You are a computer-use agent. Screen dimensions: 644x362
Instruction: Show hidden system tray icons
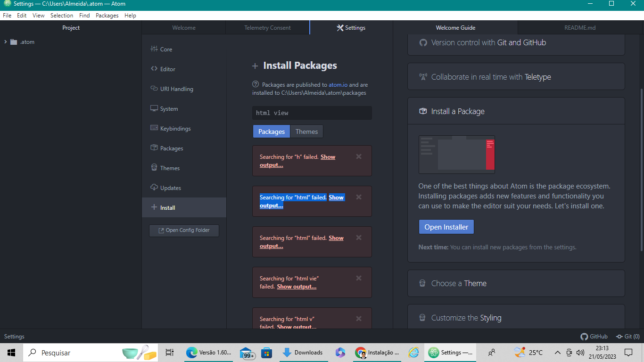558,353
